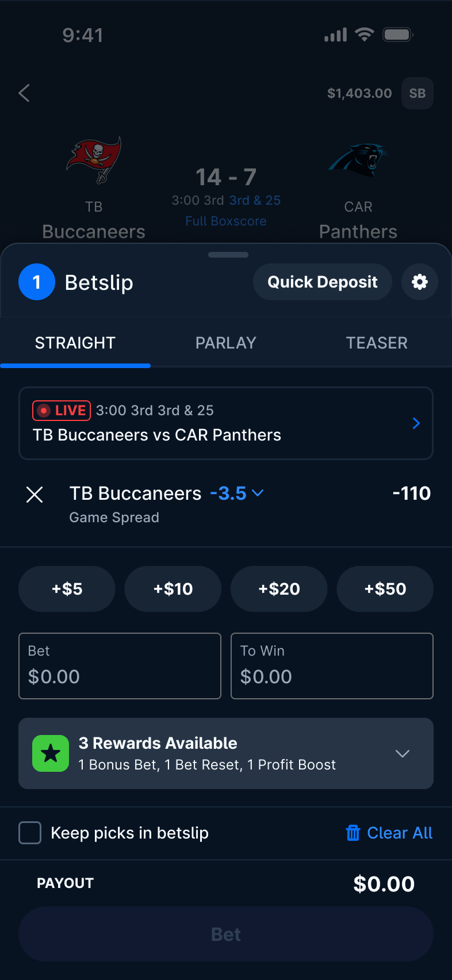Tap the back arrow icon
This screenshot has width=452, height=980.
(24, 93)
